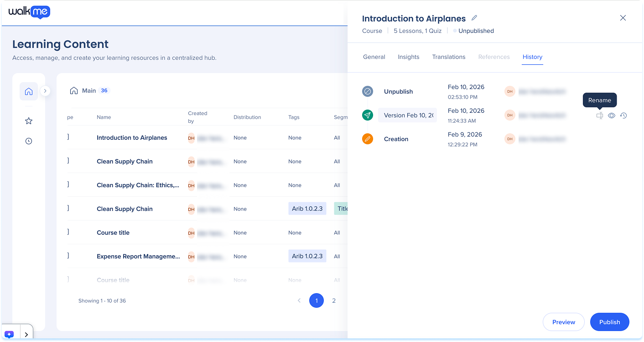Image resolution: width=644 pixels, height=342 pixels.
Task: Go to previous page with left chevron
Action: 299,300
